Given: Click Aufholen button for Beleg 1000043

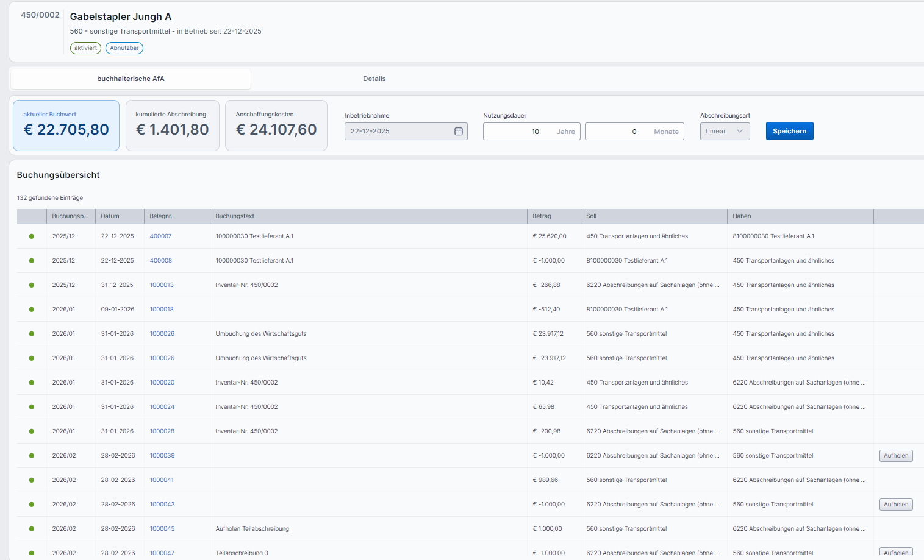Looking at the screenshot, I should (x=895, y=505).
